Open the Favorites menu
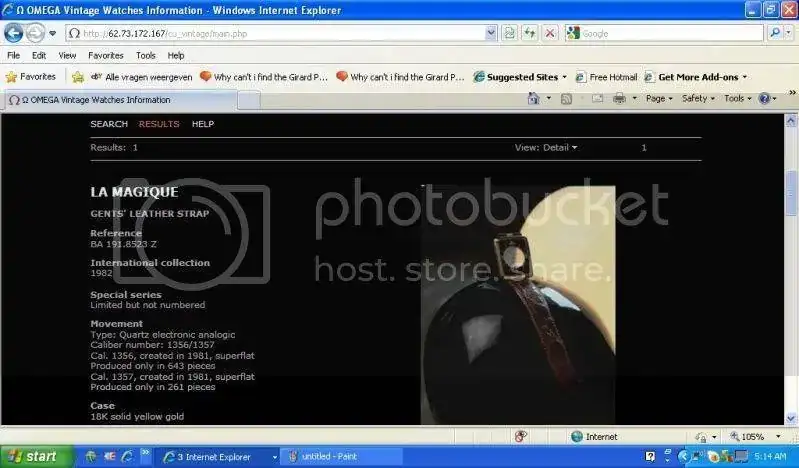The width and height of the screenshot is (799, 468). (105, 56)
